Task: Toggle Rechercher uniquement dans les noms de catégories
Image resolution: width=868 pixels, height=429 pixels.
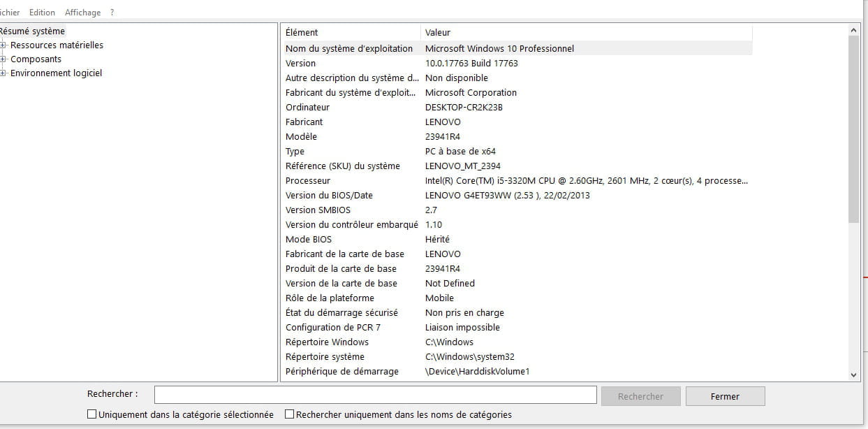Action: pos(289,414)
